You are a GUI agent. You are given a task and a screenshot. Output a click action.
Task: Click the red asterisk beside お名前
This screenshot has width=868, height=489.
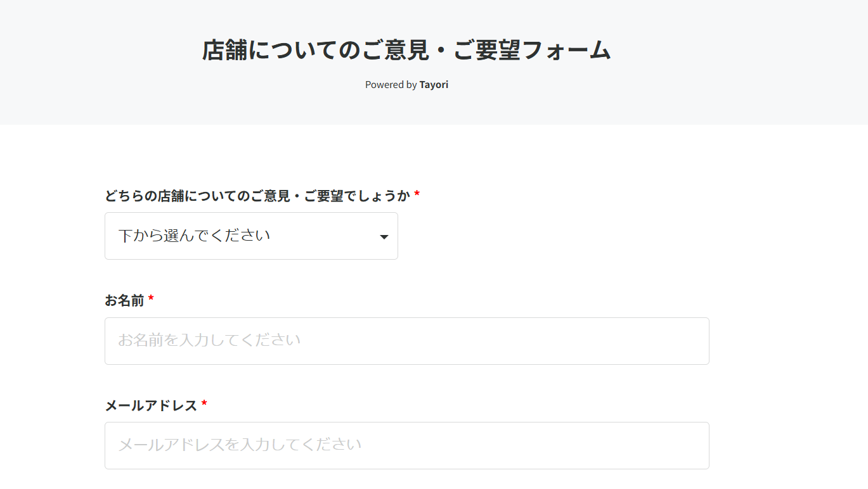point(151,299)
